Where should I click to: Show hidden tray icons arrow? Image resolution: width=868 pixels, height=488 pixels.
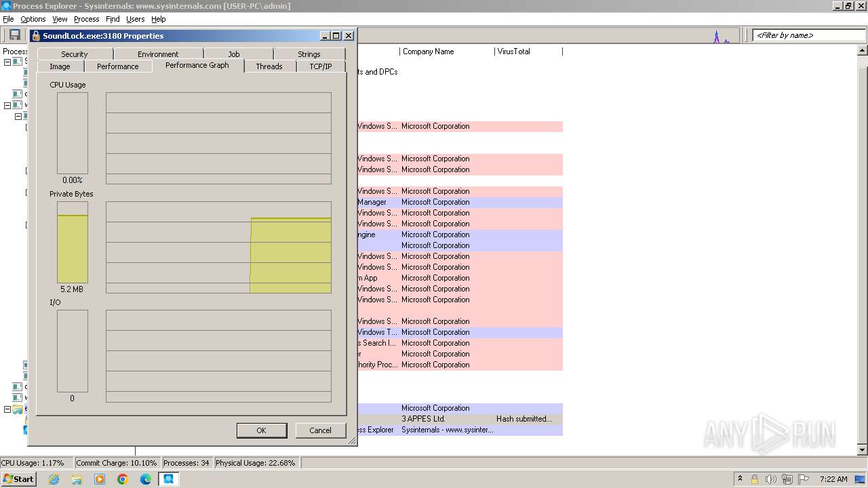click(x=740, y=479)
